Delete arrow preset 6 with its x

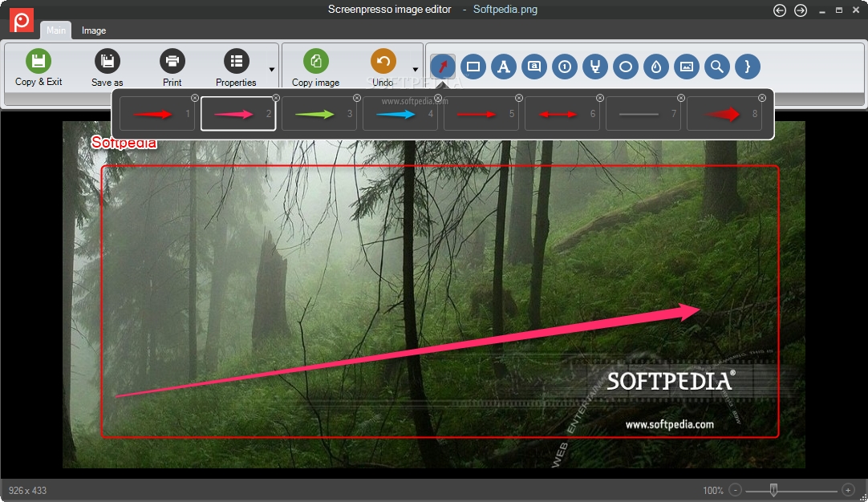point(600,98)
